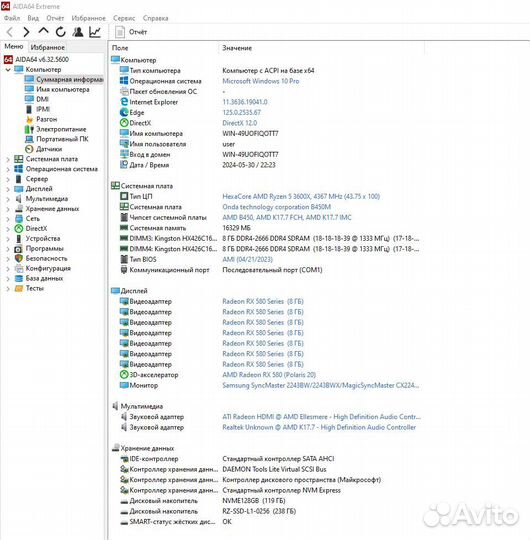Switch to the Избранное tab
Screen dimensions: 530x540
pos(48,47)
